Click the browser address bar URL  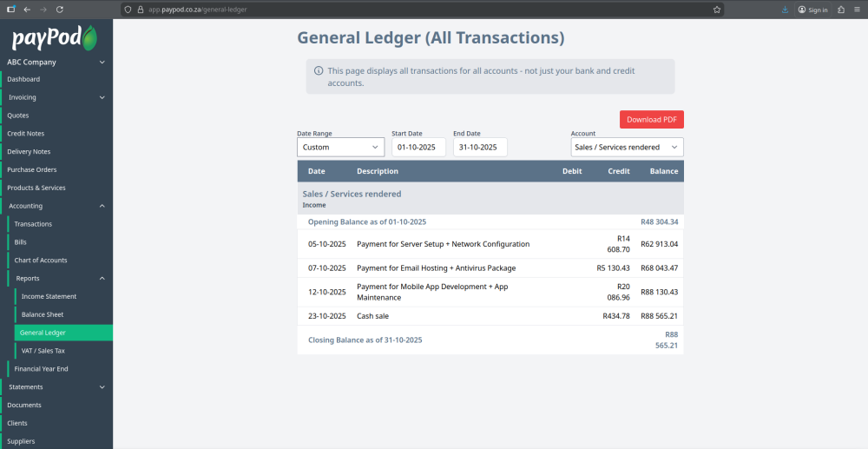tap(198, 10)
